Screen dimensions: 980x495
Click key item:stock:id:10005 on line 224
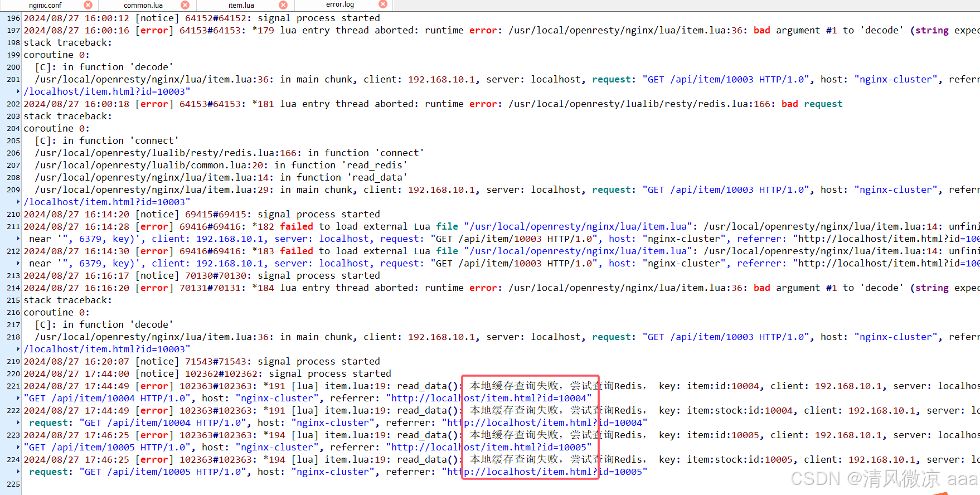740,460
